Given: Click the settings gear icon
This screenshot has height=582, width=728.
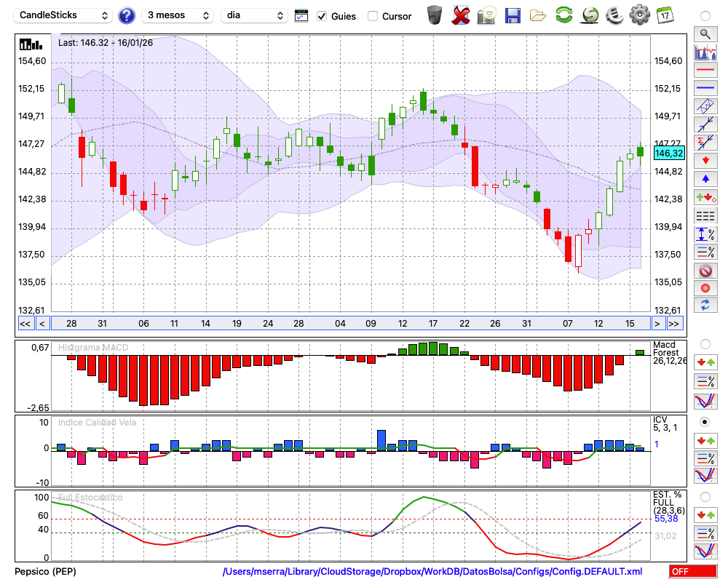Looking at the screenshot, I should [639, 15].
